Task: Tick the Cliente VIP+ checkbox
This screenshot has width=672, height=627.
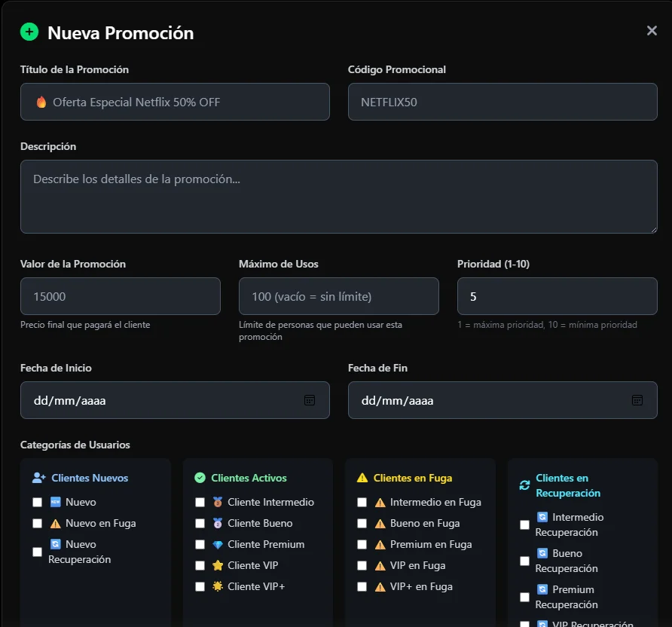Action: point(200,587)
